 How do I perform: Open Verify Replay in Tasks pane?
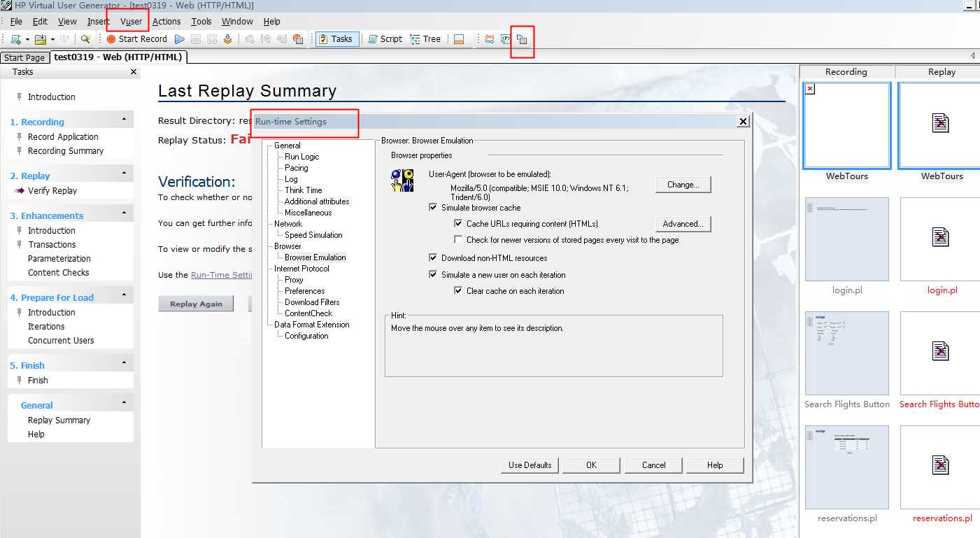point(52,190)
